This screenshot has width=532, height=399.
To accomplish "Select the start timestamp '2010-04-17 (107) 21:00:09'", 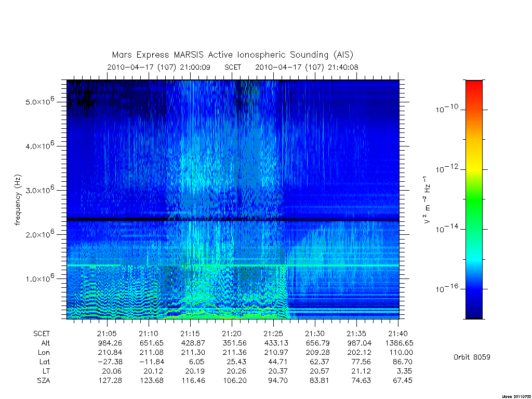I will (159, 67).
